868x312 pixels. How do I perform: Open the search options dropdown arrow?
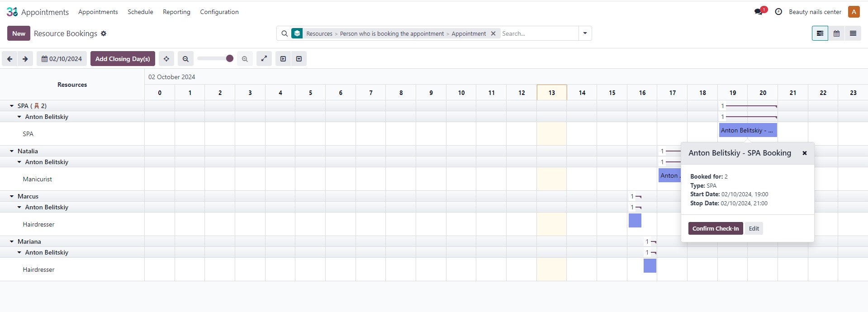click(585, 33)
